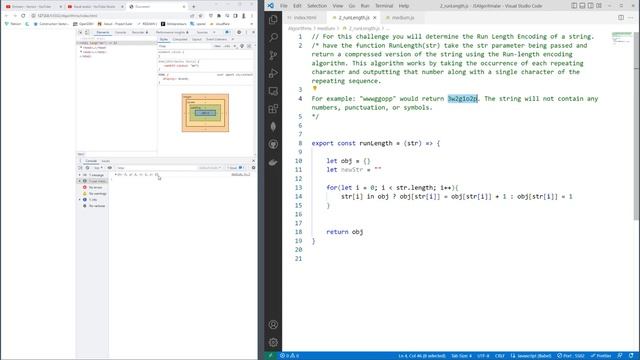Viewport: 640px width, 360px height.
Task: Toggle the :hov element state button
Action: [x=218, y=46]
